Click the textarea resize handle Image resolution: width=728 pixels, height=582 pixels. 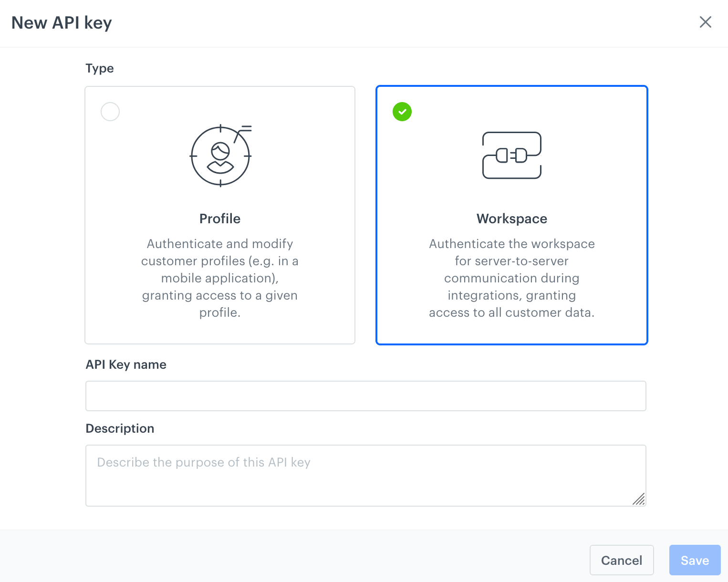click(639, 500)
